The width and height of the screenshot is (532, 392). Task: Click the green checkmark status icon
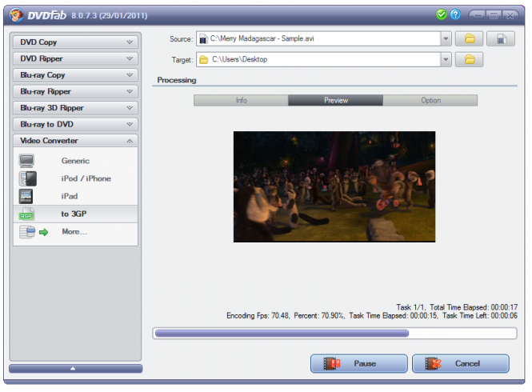441,14
